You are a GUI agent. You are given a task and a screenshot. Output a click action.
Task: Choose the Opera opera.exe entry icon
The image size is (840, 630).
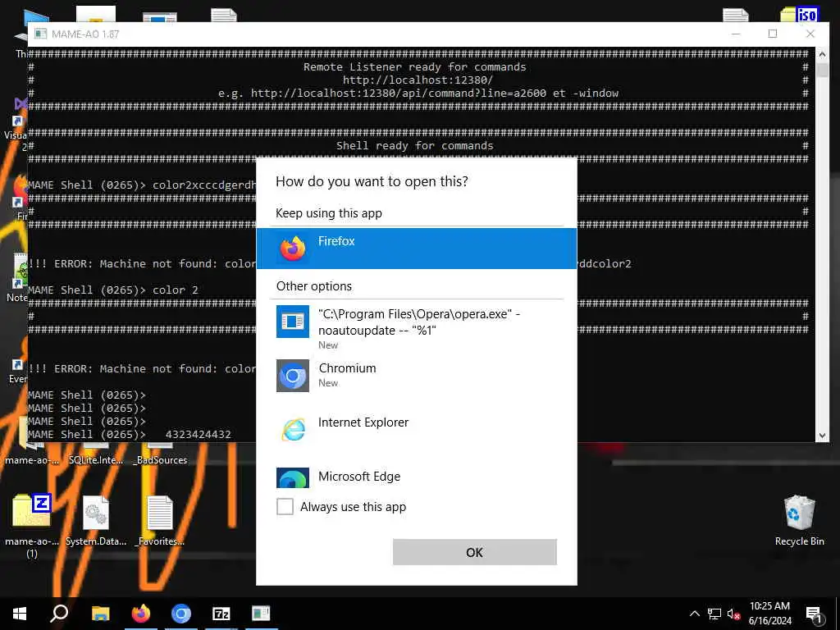293,322
